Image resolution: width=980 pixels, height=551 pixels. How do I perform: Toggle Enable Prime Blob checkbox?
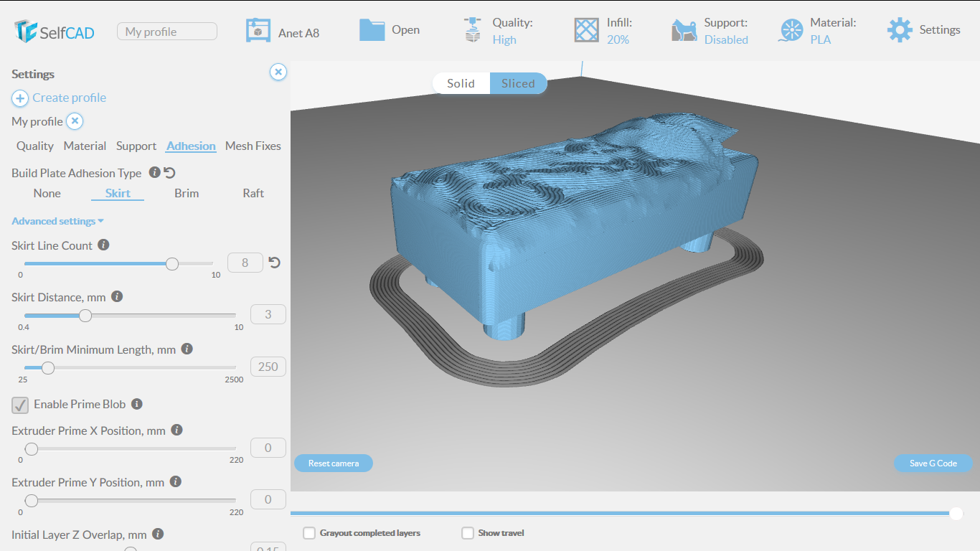point(20,405)
